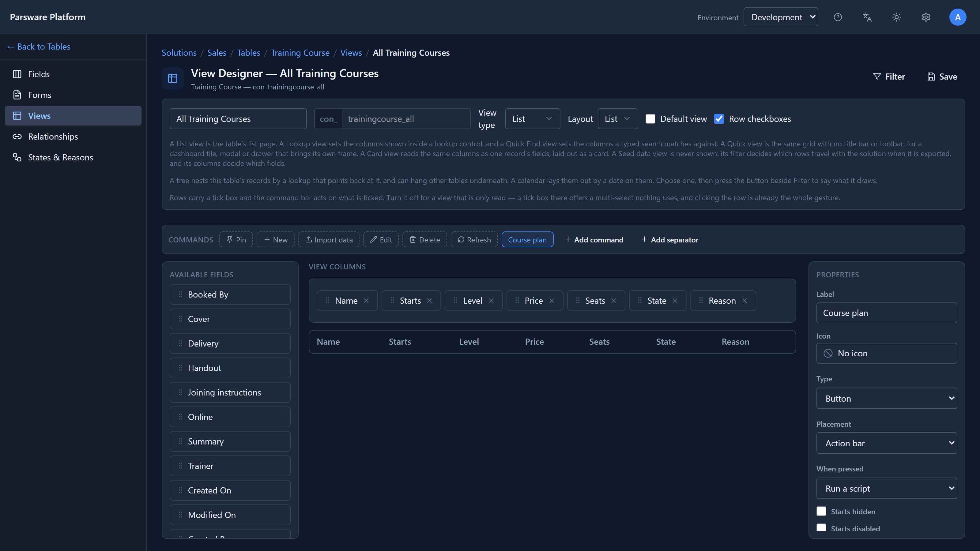Viewport: 980px width, 551px height.
Task: Enable the Starts hidden checkbox
Action: click(x=821, y=512)
